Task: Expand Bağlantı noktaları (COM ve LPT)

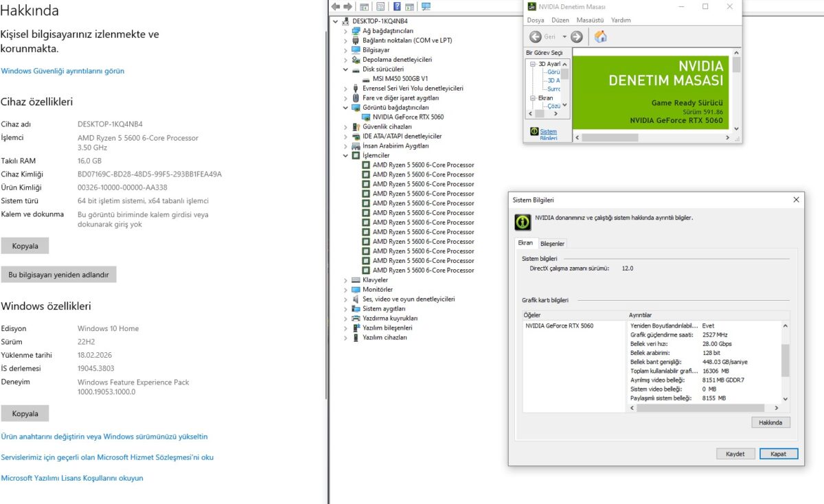Action: tap(345, 41)
